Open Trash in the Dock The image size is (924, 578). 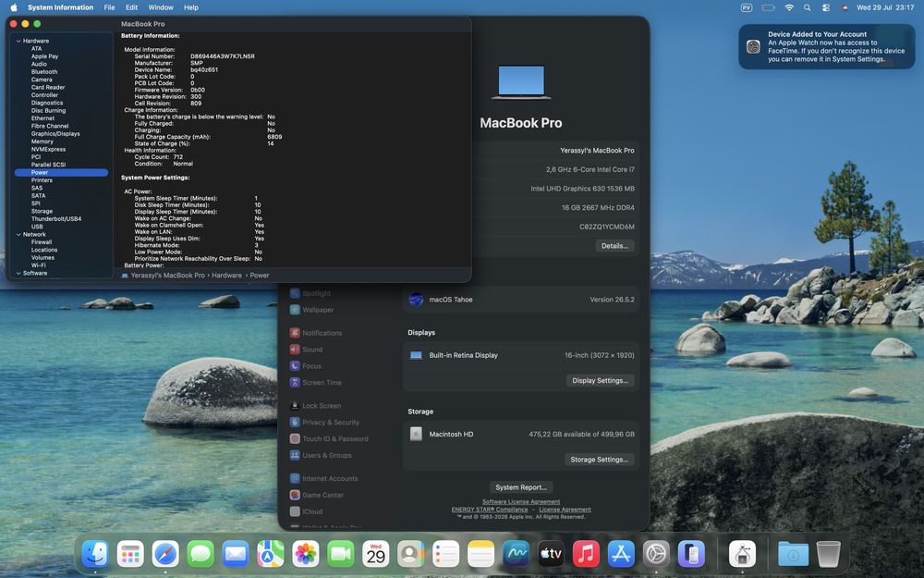(x=829, y=554)
